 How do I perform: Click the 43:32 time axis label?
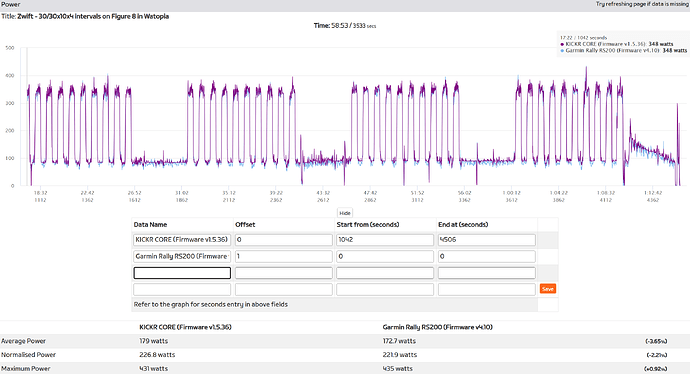pos(323,193)
